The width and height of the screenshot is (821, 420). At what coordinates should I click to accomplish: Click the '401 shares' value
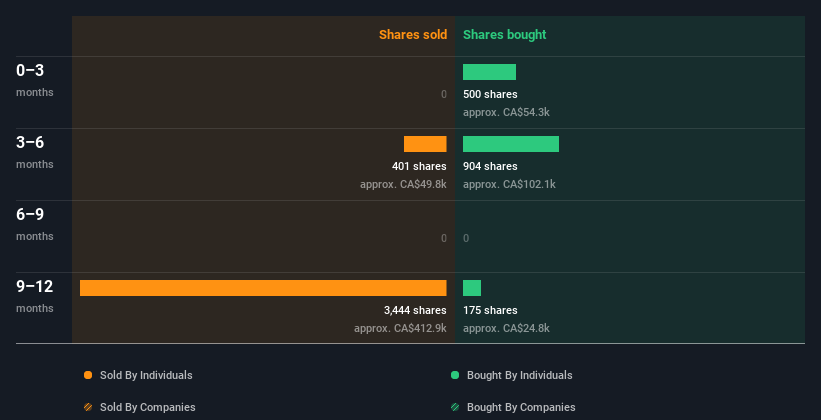coord(419,166)
